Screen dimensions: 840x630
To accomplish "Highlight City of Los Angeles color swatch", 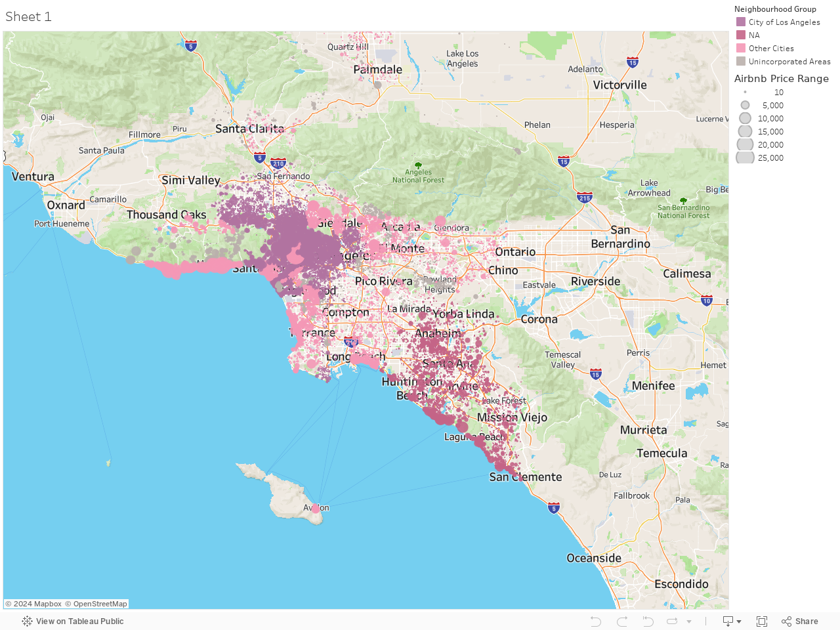I will (741, 22).
